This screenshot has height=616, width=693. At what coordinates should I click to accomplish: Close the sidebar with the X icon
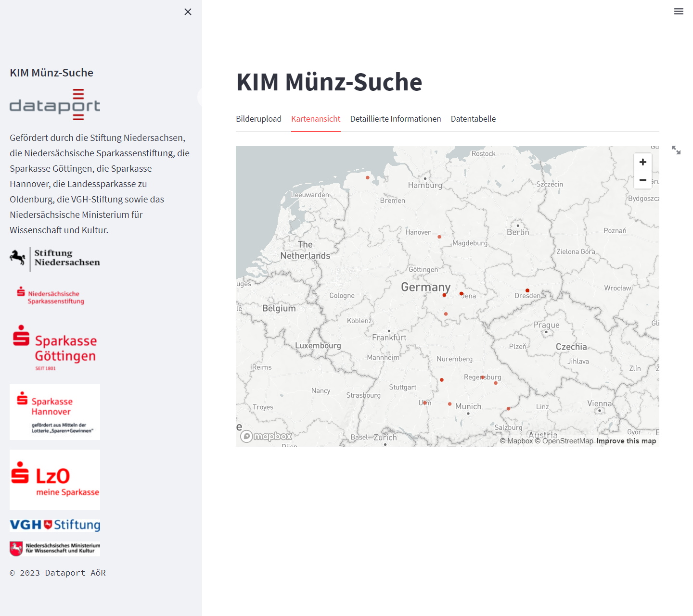[x=188, y=12]
